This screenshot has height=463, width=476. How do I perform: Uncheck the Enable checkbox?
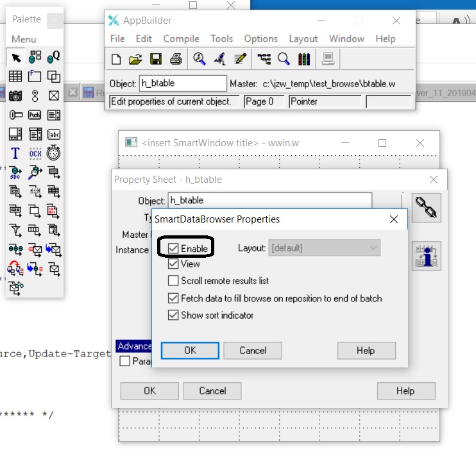coord(173,248)
